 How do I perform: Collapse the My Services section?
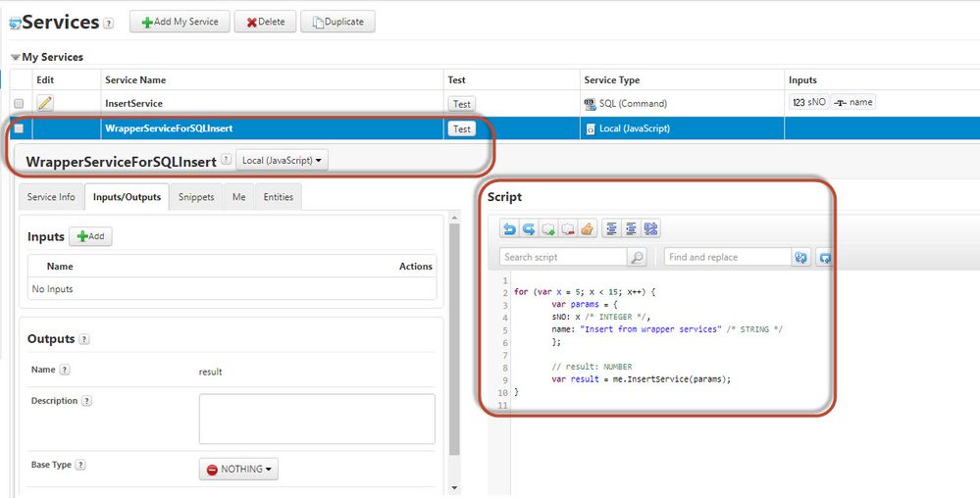(16, 58)
